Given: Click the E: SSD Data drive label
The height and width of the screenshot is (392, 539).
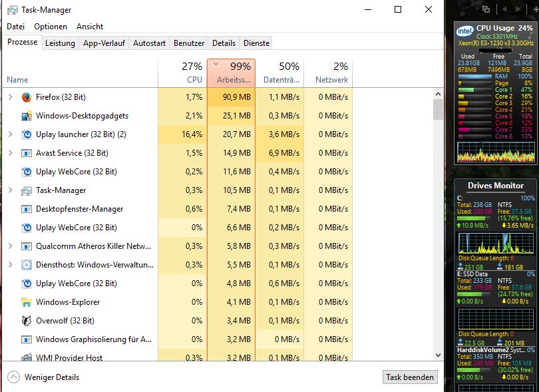Looking at the screenshot, I should point(472,274).
